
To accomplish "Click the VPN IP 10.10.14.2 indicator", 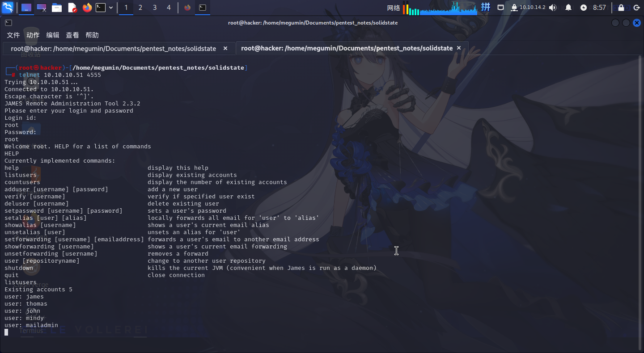I will [528, 7].
